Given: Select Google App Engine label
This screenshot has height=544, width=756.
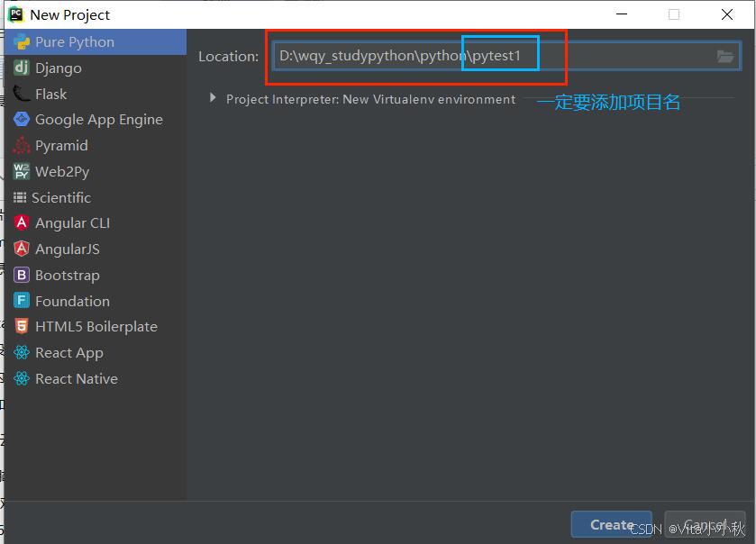Looking at the screenshot, I should pyautogui.click(x=99, y=120).
